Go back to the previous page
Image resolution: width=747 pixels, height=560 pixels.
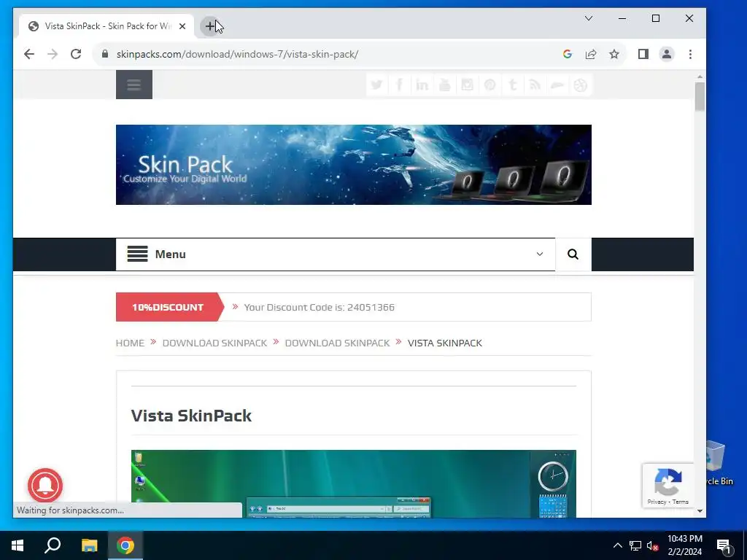tap(29, 54)
